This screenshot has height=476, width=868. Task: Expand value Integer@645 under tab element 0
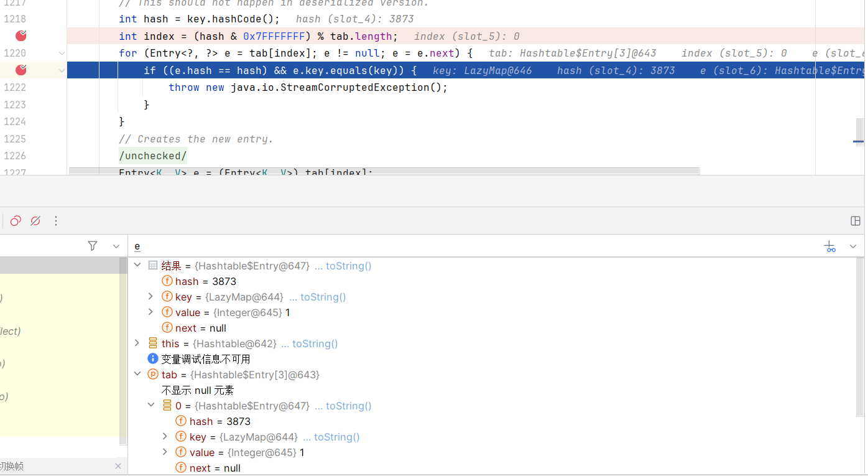pos(165,452)
